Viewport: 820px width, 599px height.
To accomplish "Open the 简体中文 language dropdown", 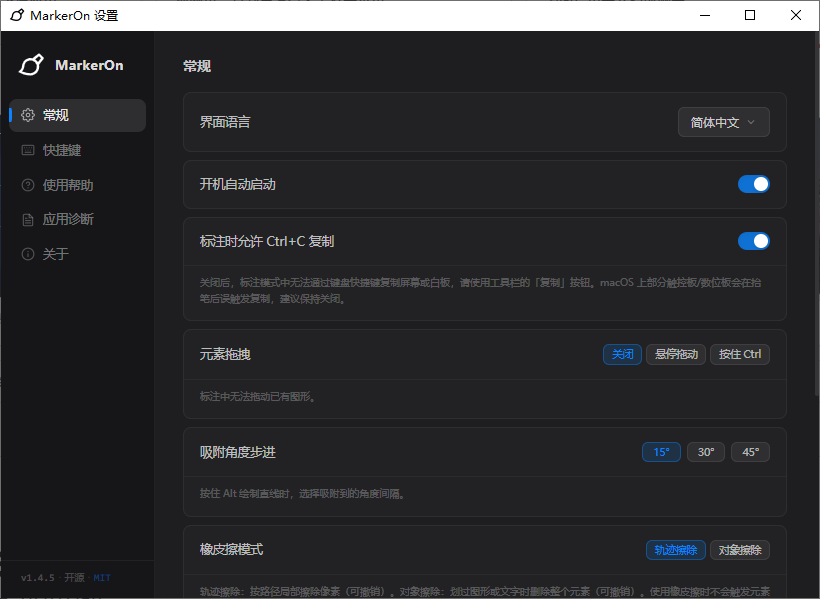I will pyautogui.click(x=724, y=122).
